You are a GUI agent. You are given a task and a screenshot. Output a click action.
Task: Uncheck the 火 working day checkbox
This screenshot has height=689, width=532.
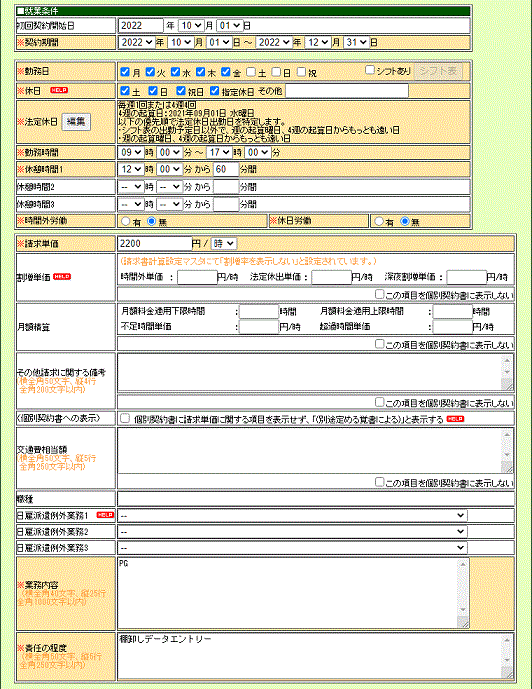150,72
